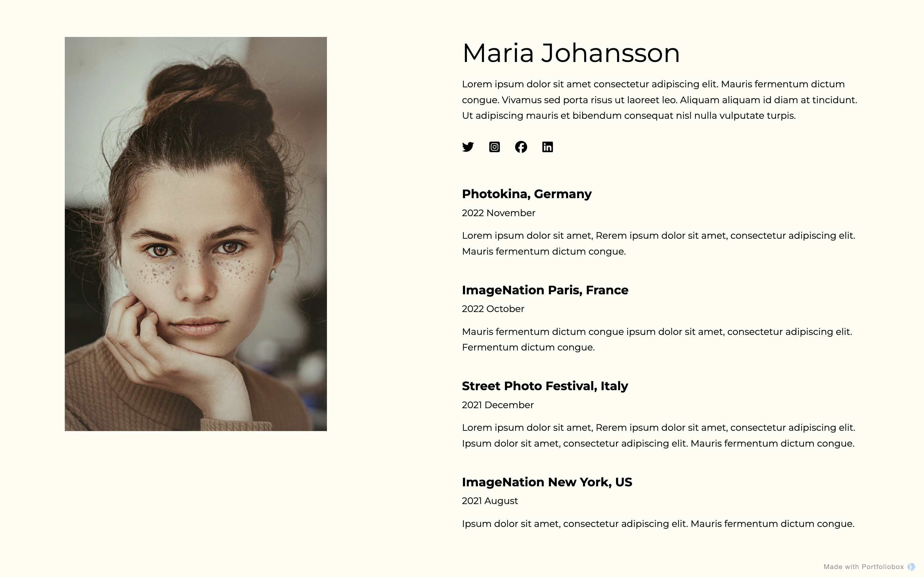Click the Maria Johansson name heading
This screenshot has height=577, width=924.
(x=571, y=53)
